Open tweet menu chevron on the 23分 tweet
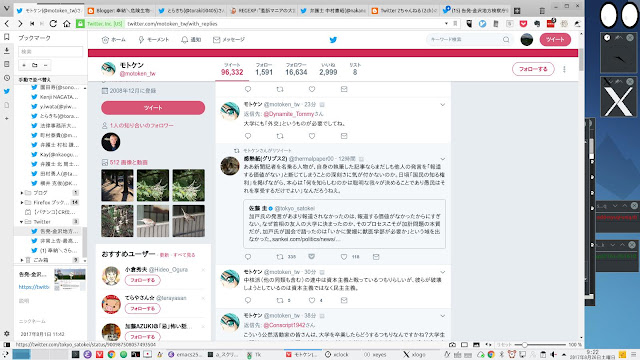 (x=442, y=105)
